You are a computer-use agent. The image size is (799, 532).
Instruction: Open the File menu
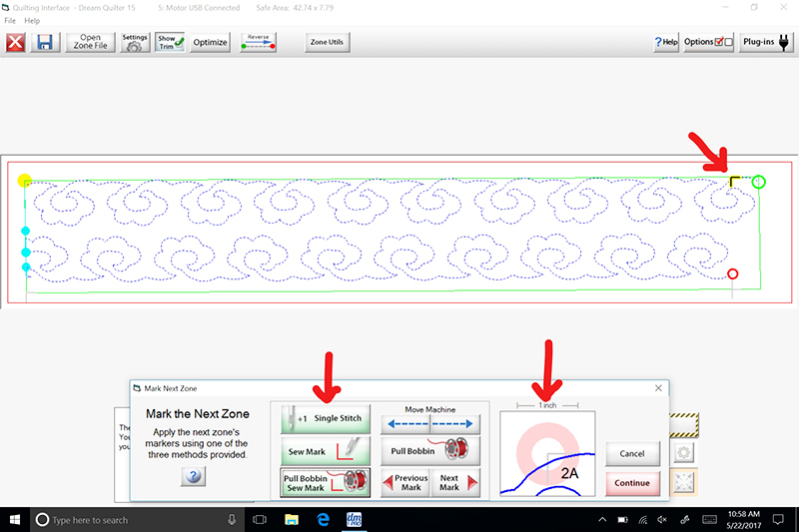11,20
